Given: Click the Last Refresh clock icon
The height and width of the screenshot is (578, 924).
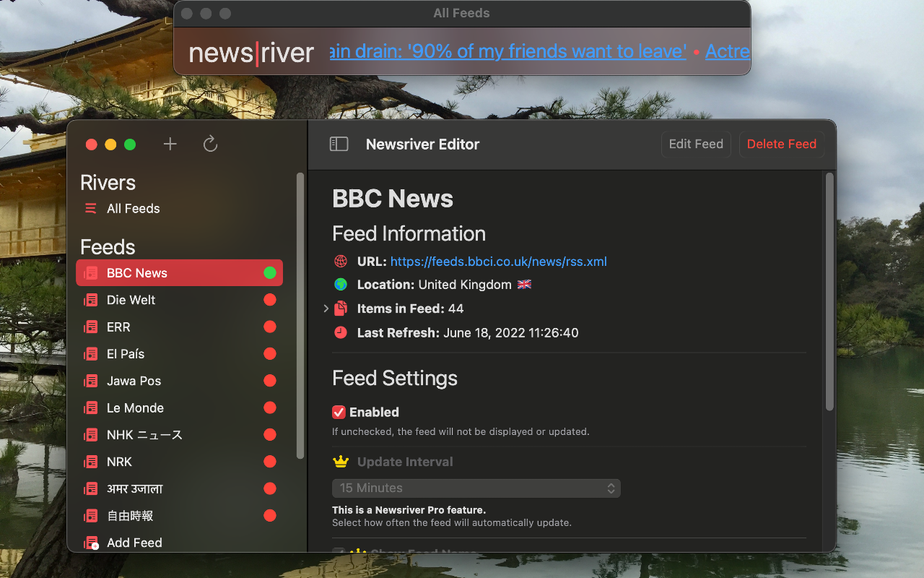Looking at the screenshot, I should coord(341,333).
